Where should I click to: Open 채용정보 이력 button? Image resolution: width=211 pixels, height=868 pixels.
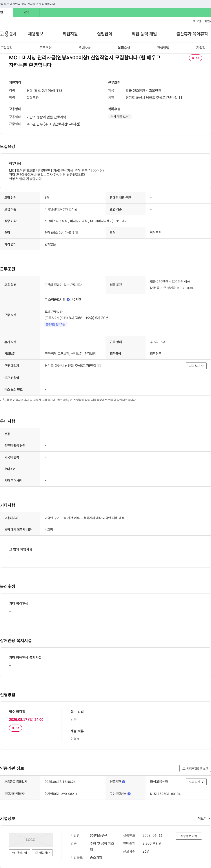coord(189,836)
